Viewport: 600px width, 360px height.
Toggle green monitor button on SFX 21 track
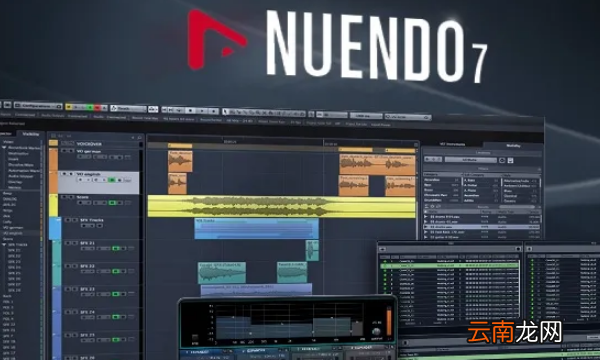click(x=115, y=249)
